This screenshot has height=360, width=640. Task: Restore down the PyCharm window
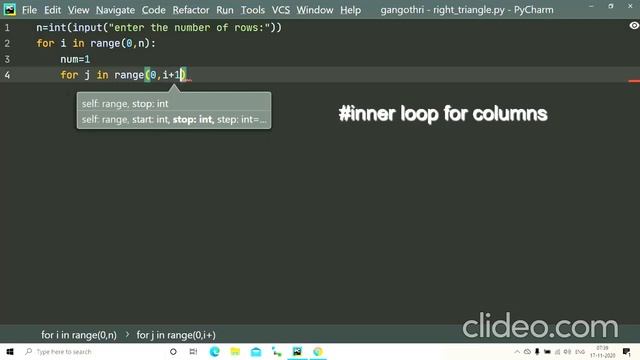(x=611, y=7)
